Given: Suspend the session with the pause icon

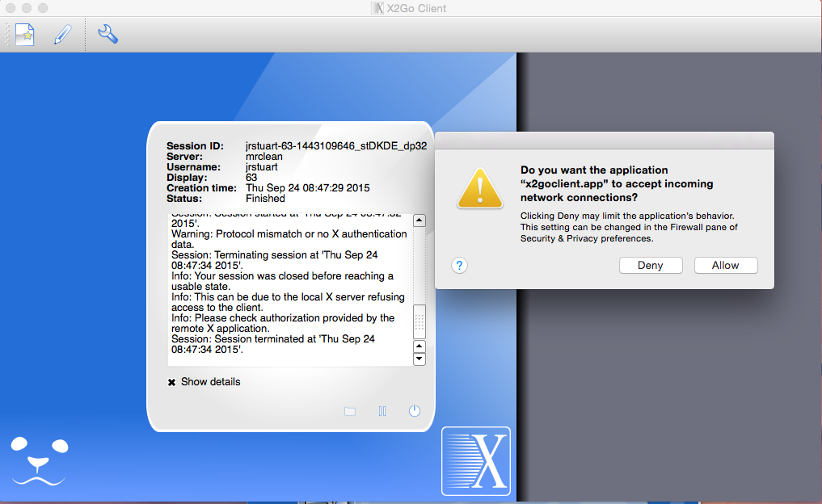Looking at the screenshot, I should point(382,411).
